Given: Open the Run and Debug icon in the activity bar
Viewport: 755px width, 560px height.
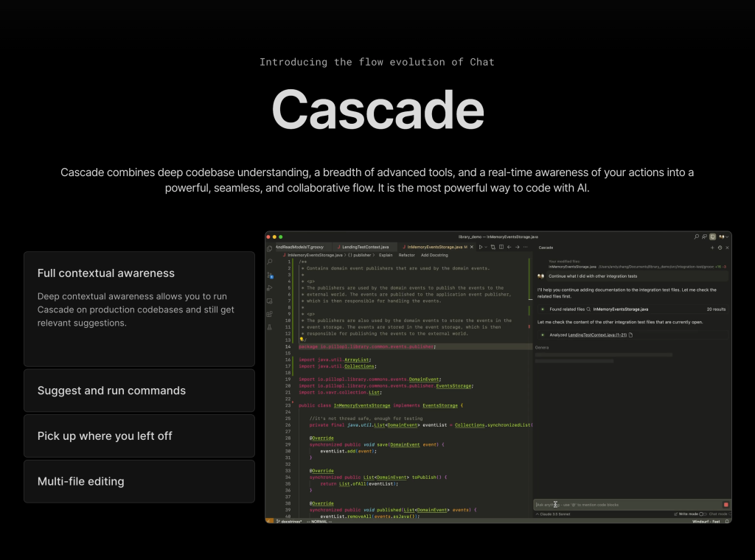Looking at the screenshot, I should click(x=270, y=287).
